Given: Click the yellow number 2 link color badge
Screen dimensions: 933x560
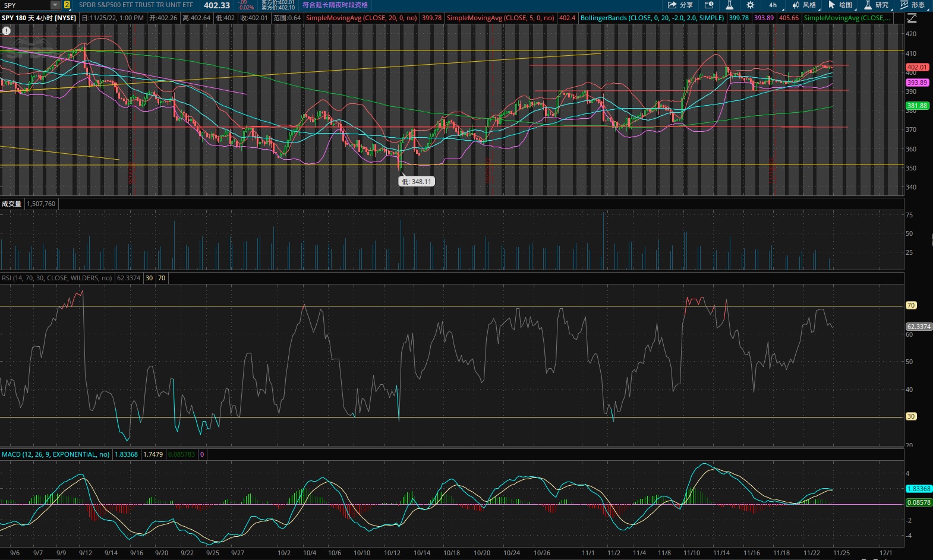Looking at the screenshot, I should (x=67, y=5).
